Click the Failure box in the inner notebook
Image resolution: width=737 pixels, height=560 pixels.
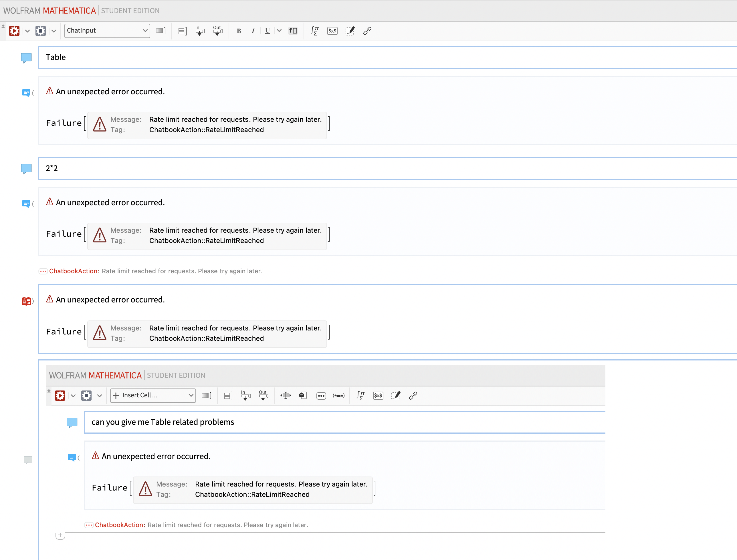pos(253,490)
